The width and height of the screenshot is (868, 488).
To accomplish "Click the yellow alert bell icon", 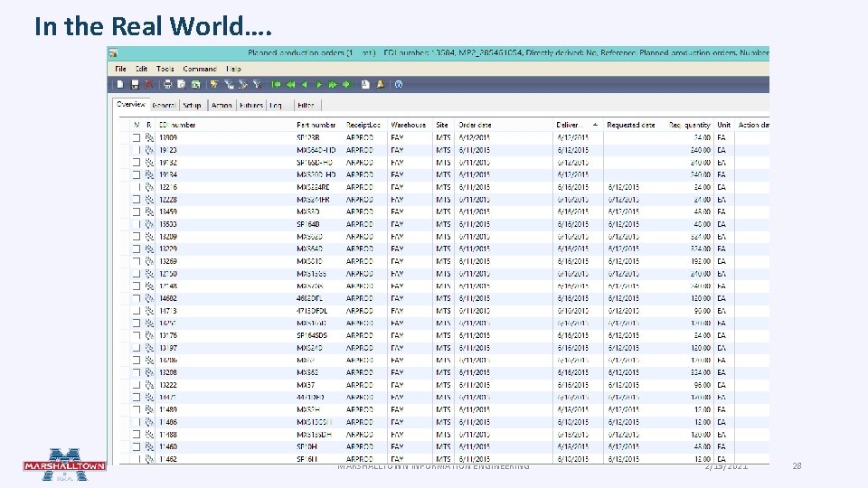I will click(x=381, y=85).
